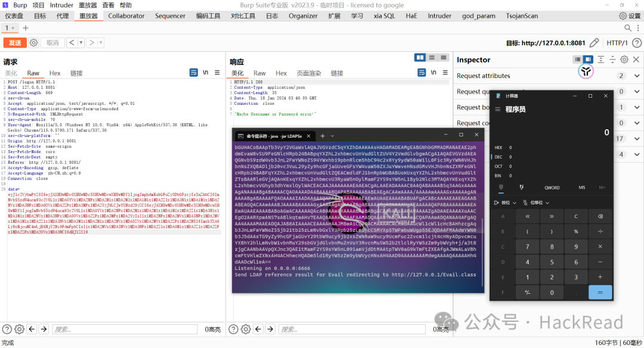This screenshot has height=348, width=644.
Task: Click calculator backspace key
Action: (600, 216)
